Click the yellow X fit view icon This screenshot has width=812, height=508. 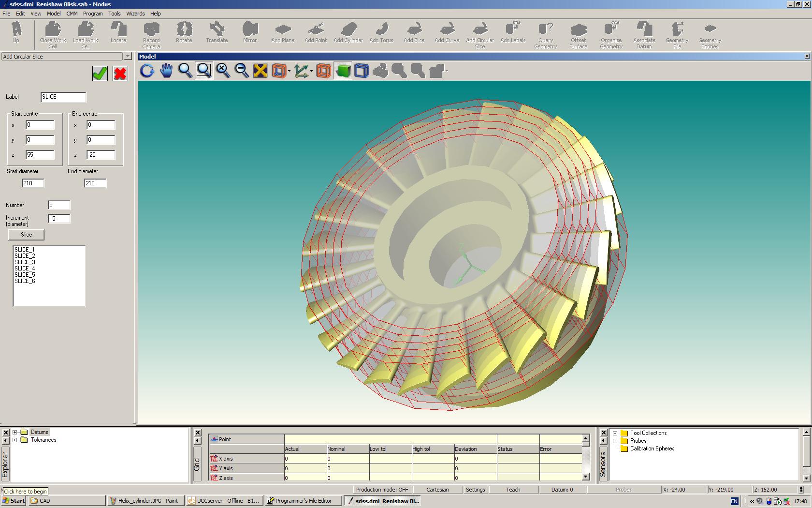point(260,71)
